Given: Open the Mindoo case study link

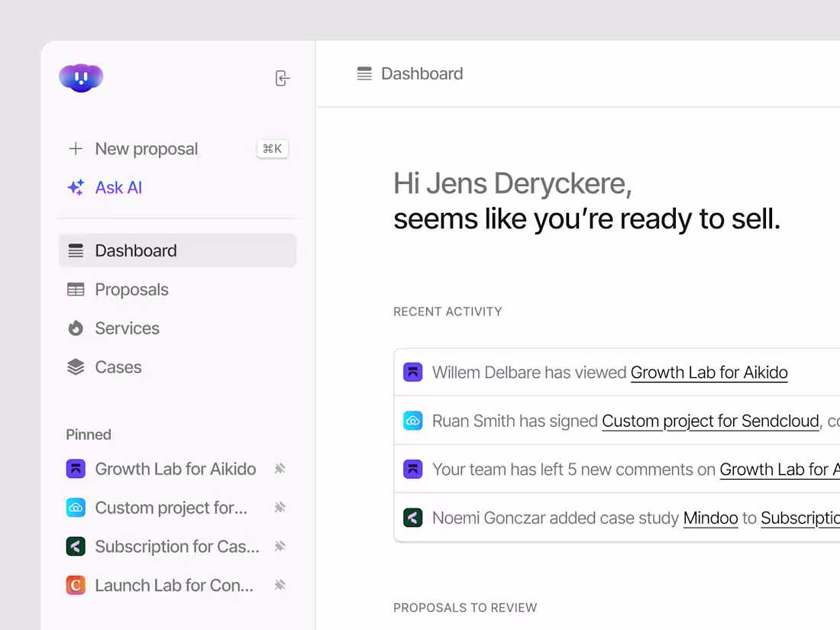Looking at the screenshot, I should tap(710, 518).
